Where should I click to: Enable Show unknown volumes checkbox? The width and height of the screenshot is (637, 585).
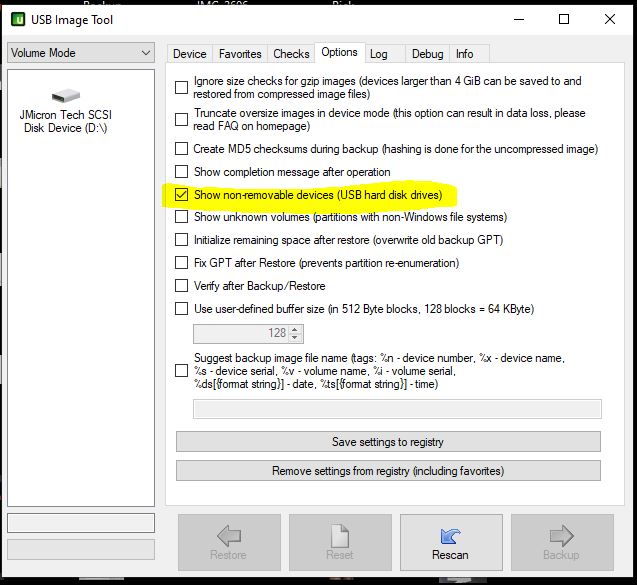(181, 217)
